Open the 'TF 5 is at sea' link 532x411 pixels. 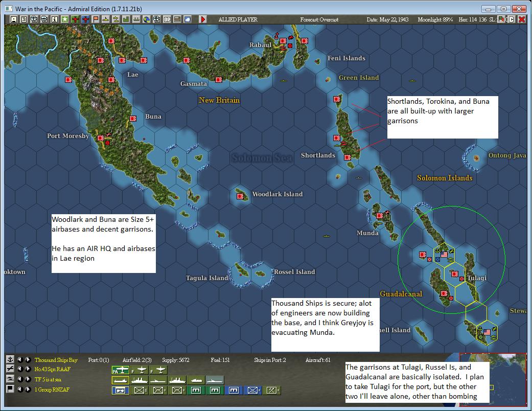pos(48,379)
